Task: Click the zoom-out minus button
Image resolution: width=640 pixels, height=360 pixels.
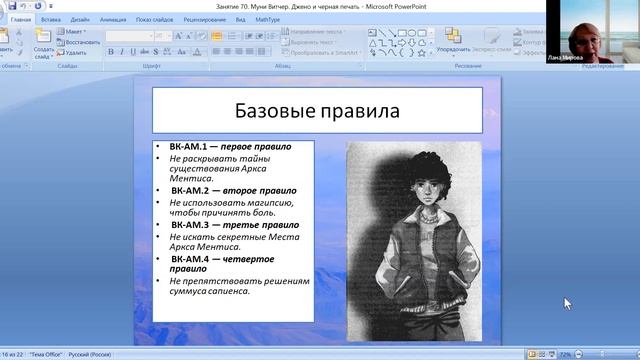Action: 578,354
